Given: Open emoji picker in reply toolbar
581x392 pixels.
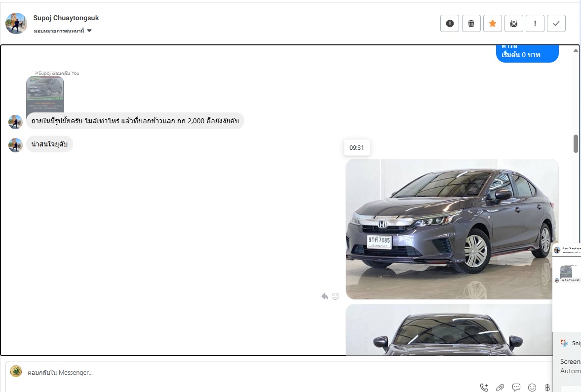Looking at the screenshot, I should [x=532, y=388].
